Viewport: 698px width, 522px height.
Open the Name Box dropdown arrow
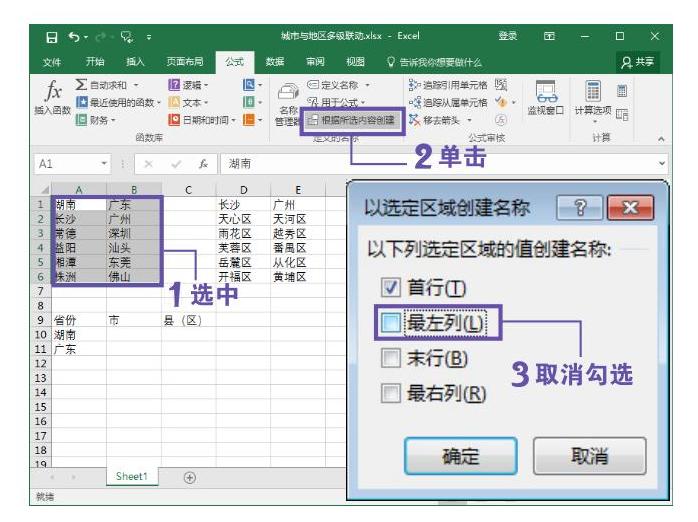104,163
